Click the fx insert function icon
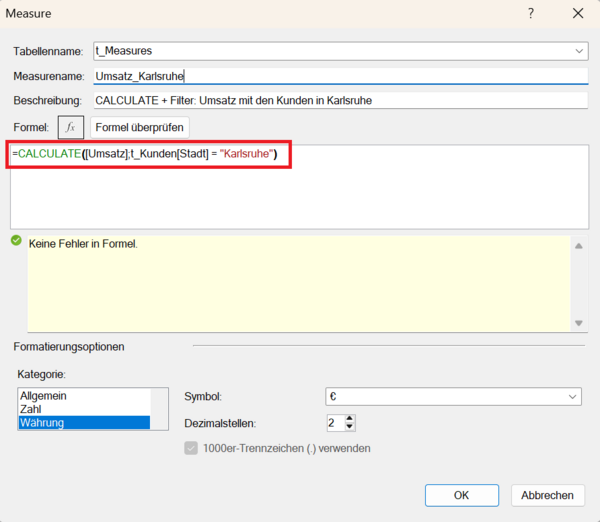Viewport: 600px width, 522px height. pos(71,127)
